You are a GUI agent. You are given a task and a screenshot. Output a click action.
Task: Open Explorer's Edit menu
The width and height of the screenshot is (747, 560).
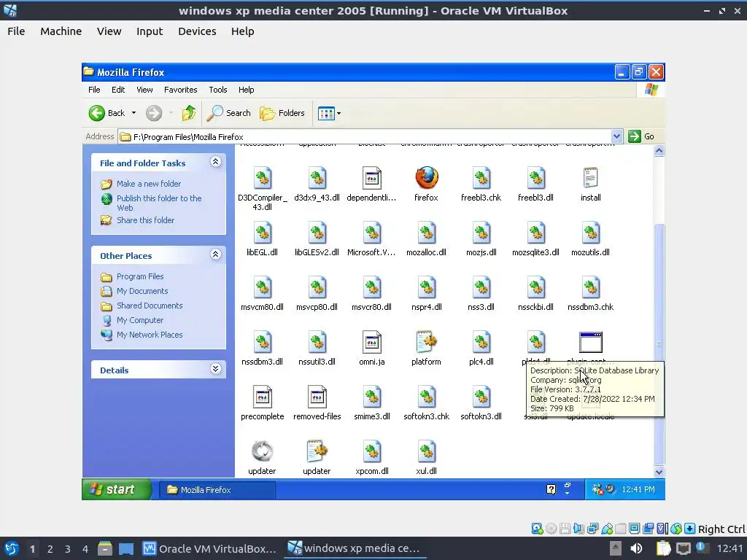click(118, 90)
